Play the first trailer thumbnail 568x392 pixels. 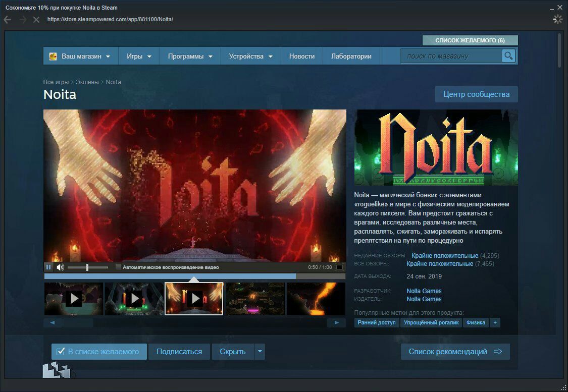74,299
